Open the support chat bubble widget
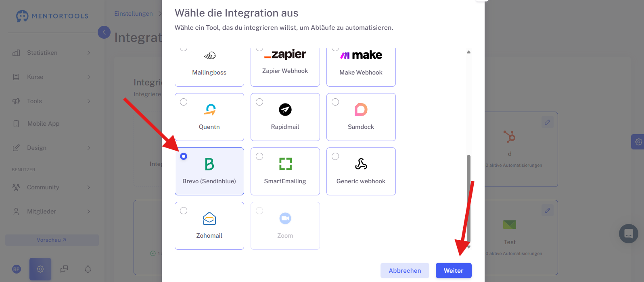Viewport: 644px width, 282px height. [629, 234]
